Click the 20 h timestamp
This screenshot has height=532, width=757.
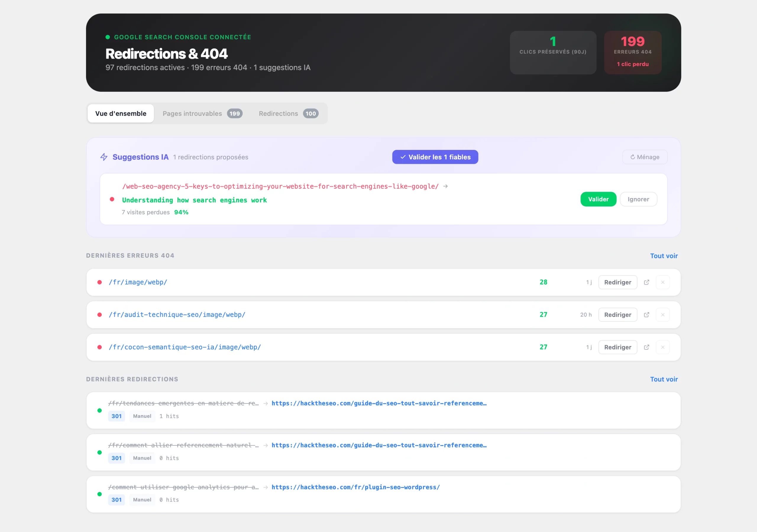point(585,315)
